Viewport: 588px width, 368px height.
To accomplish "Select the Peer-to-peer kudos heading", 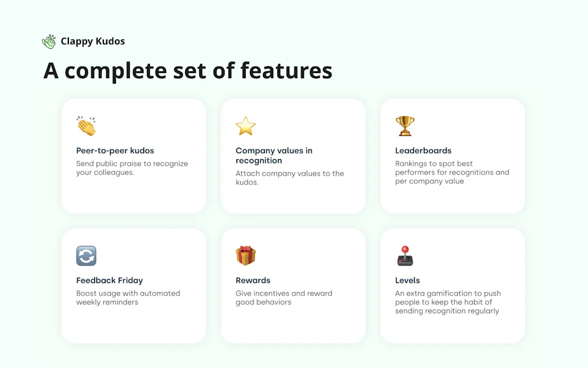I will [115, 151].
